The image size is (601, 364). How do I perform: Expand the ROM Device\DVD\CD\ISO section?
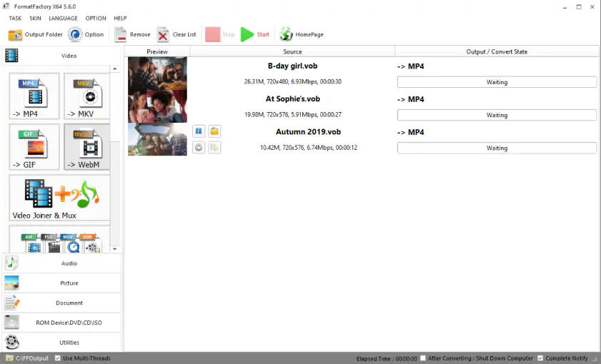[x=61, y=323]
